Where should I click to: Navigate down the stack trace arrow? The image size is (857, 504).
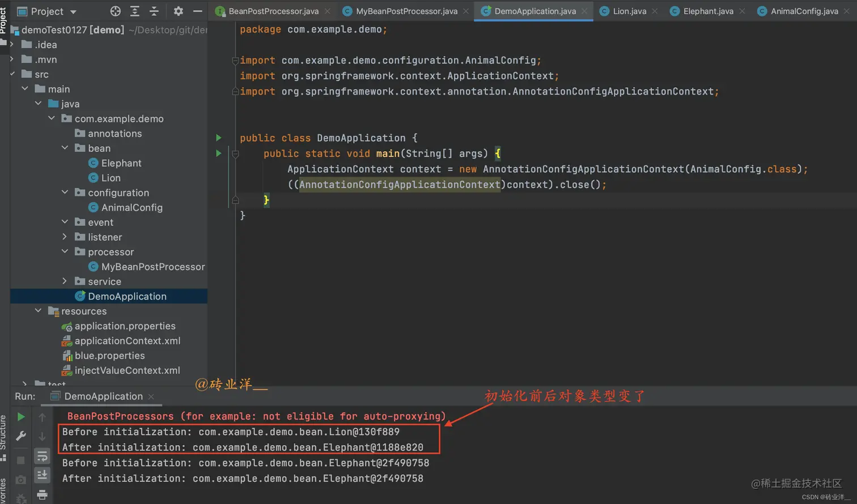(x=42, y=437)
